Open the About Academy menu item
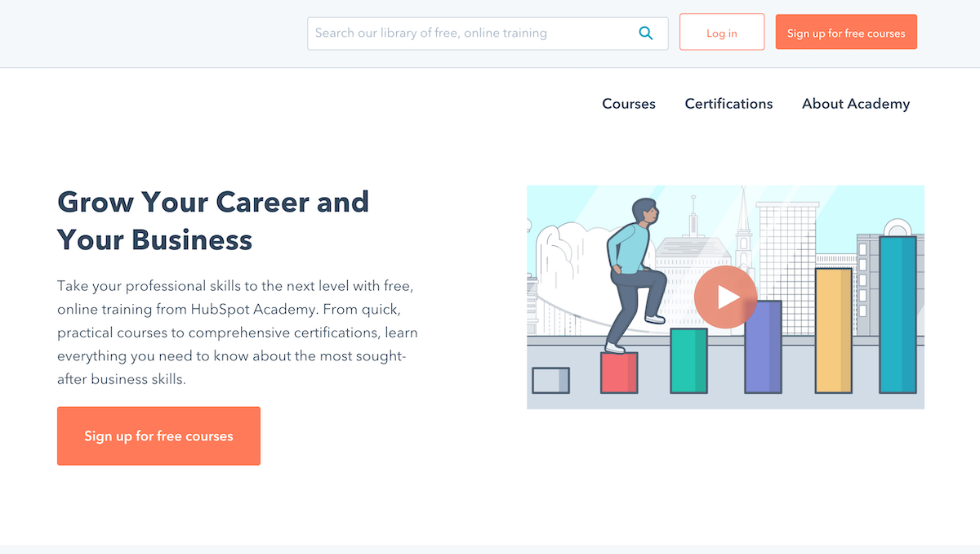The height and width of the screenshot is (554, 980). pyautogui.click(x=856, y=104)
